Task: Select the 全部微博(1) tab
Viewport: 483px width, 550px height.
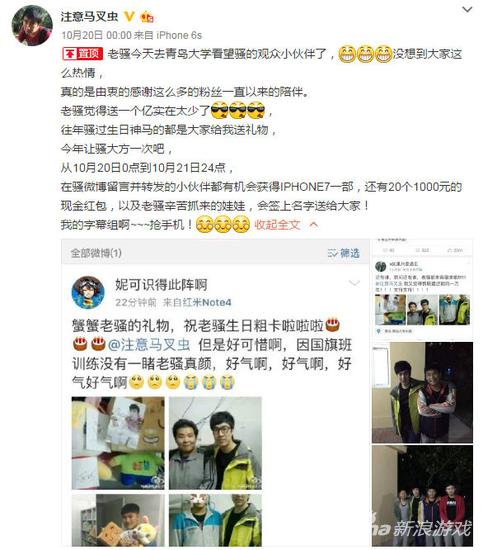Action: click(96, 253)
